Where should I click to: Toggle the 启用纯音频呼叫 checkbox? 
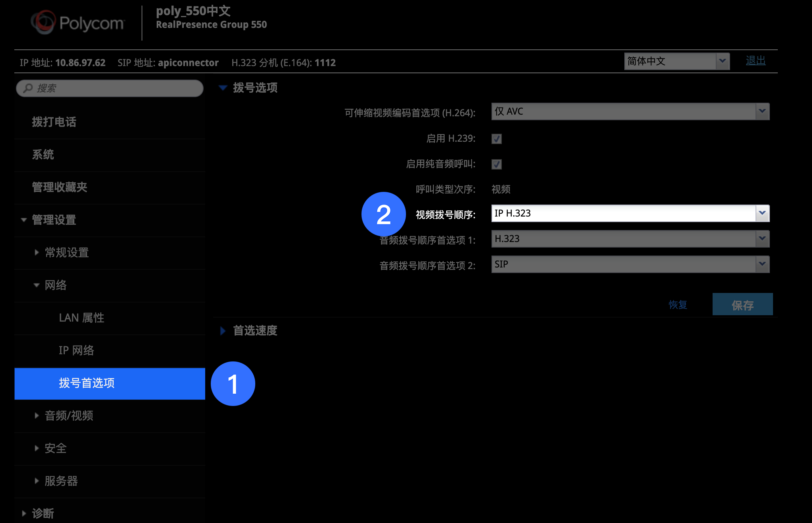click(496, 164)
